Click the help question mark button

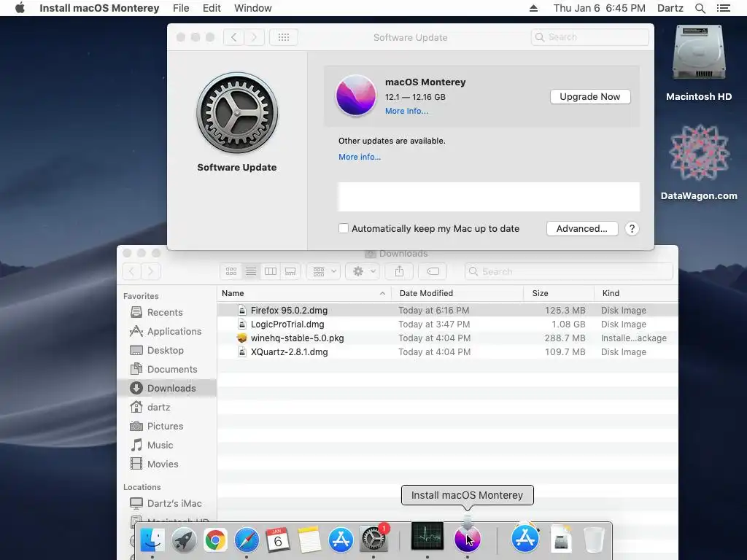(632, 228)
